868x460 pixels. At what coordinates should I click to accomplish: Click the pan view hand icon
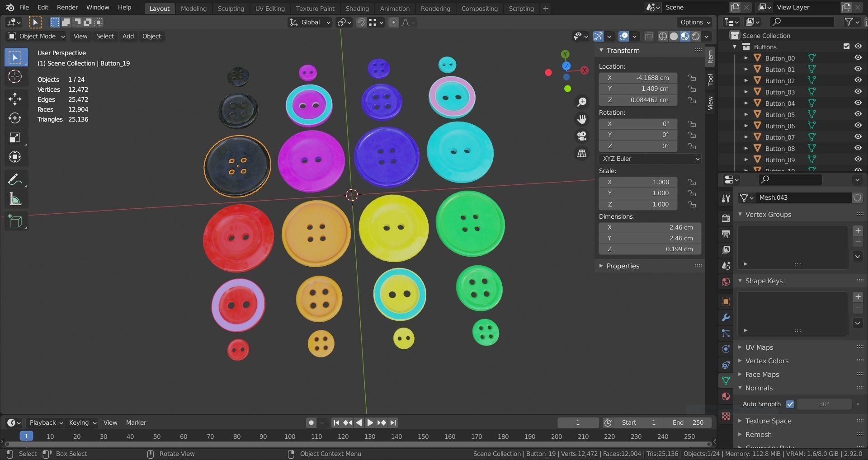tap(582, 119)
